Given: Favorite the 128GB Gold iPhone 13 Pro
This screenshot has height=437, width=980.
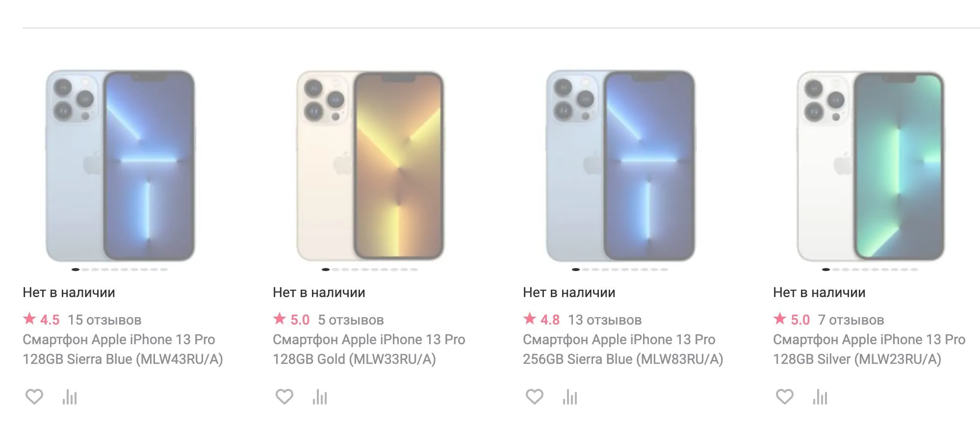Looking at the screenshot, I should [284, 396].
